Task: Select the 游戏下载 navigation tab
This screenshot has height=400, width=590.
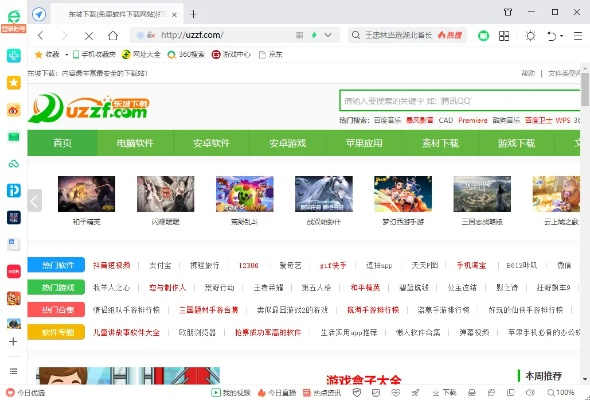Action: [516, 143]
